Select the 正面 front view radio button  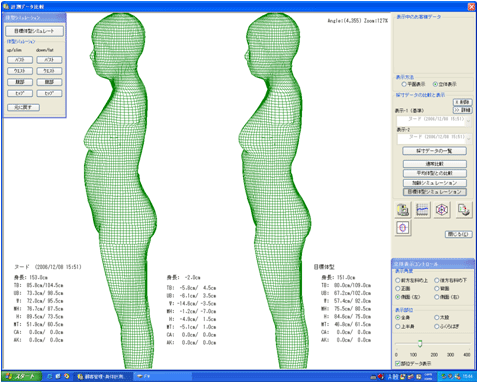point(398,288)
